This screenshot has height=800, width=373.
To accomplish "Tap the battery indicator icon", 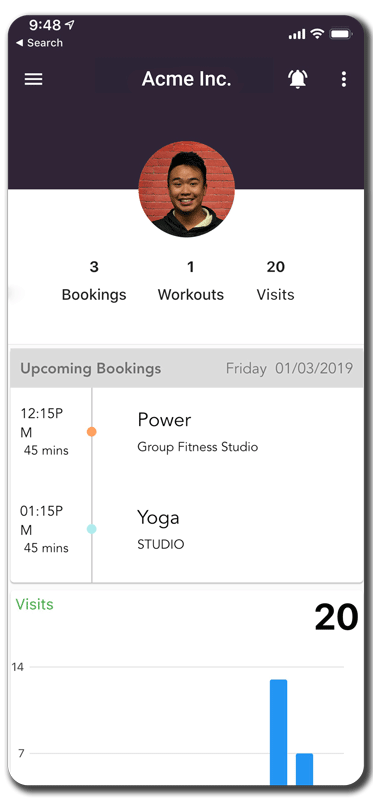I will (x=340, y=34).
